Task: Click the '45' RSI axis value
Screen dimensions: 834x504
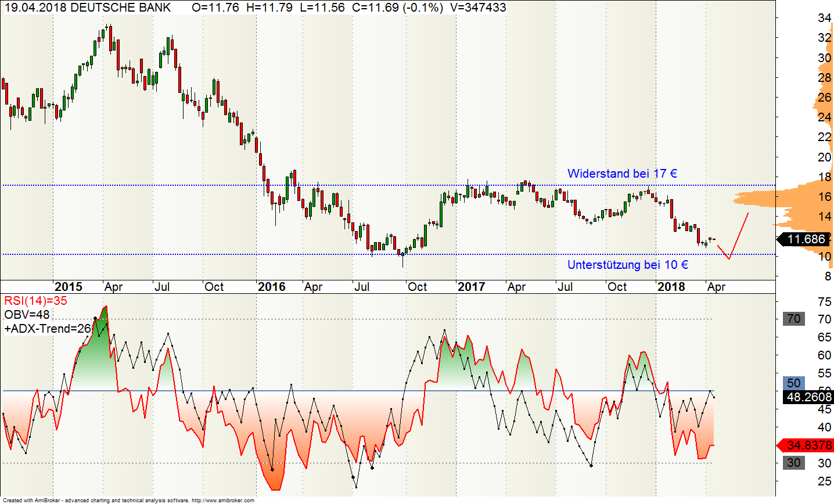Action: pyautogui.click(x=824, y=409)
